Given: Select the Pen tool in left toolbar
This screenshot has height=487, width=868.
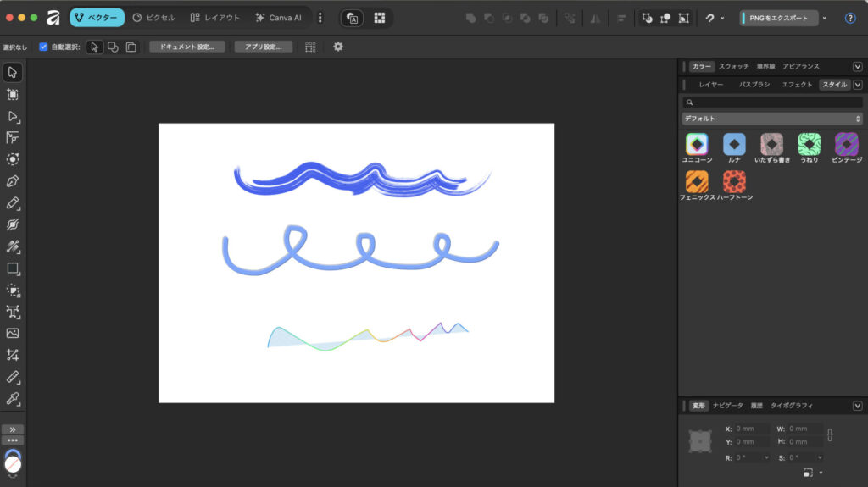Looking at the screenshot, I should point(13,181).
